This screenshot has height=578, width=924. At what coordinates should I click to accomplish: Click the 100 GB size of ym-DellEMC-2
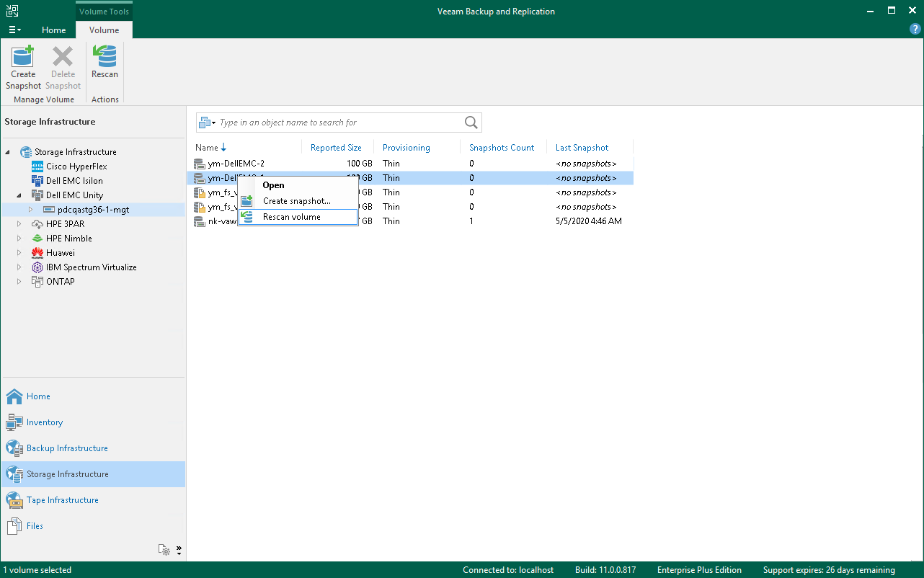359,164
